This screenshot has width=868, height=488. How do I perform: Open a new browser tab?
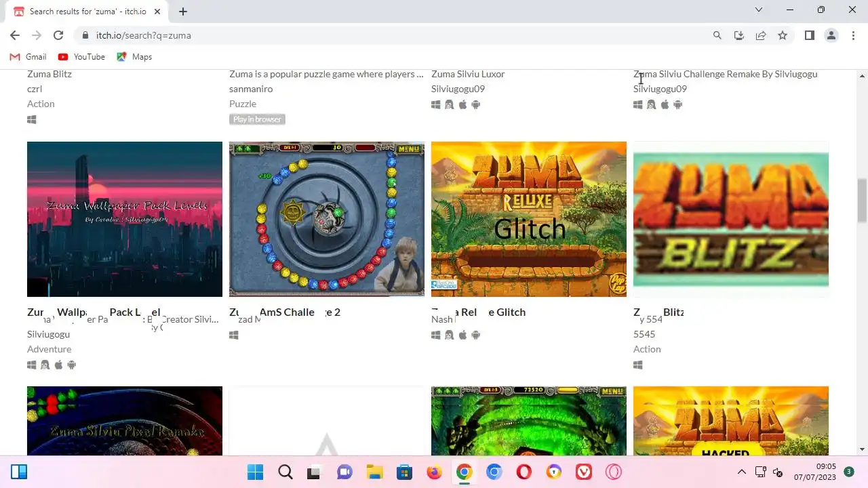point(183,12)
